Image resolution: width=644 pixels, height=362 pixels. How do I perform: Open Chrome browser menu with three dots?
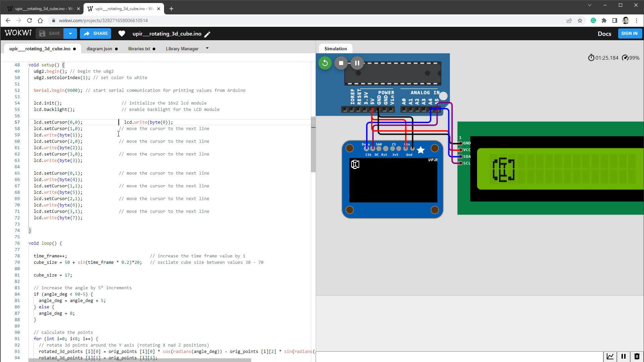pyautogui.click(x=637, y=20)
